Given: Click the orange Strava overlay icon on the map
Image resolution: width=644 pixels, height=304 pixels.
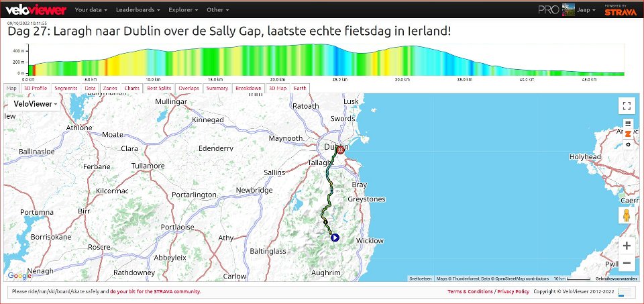Looking at the screenshot, I should pos(628,134).
